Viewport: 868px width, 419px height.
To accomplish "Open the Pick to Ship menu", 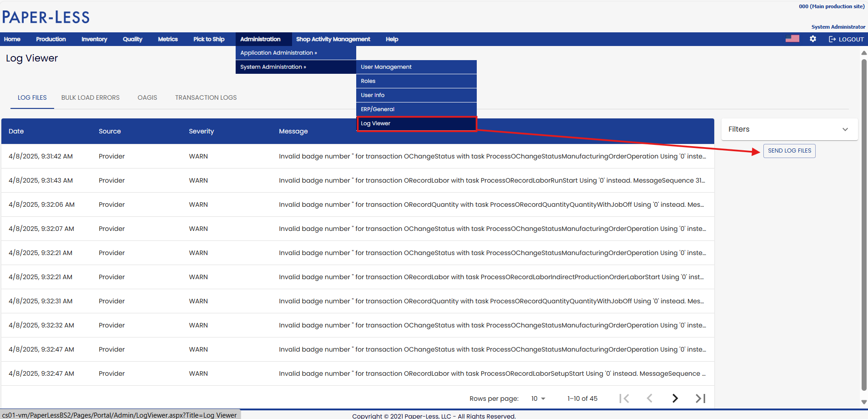I will pos(209,39).
